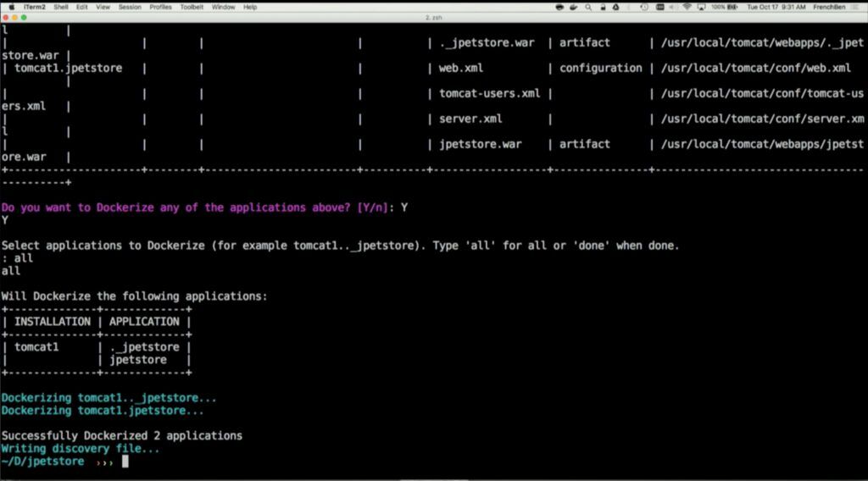Click 'Successfully Dockerized 2 applications' line
The height and width of the screenshot is (481, 868).
click(x=122, y=435)
